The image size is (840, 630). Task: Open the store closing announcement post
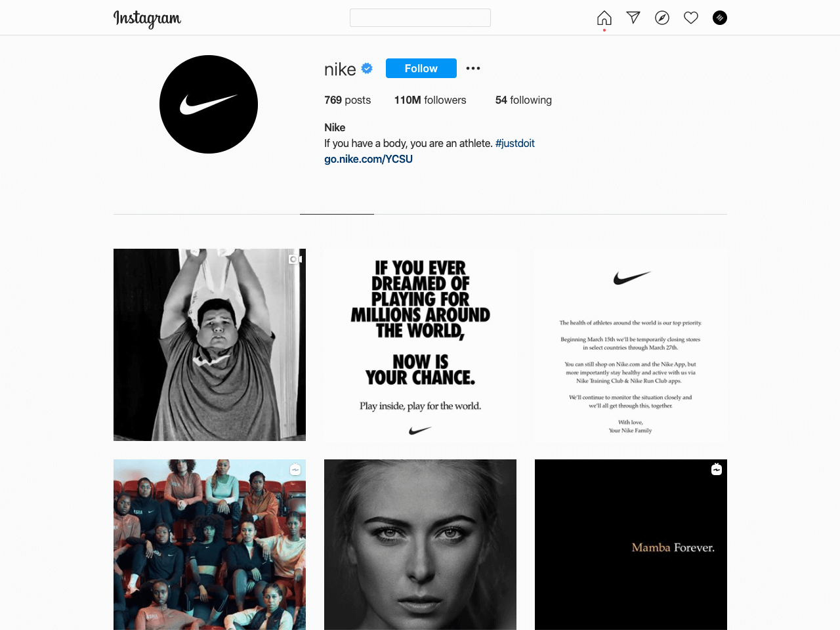point(631,345)
